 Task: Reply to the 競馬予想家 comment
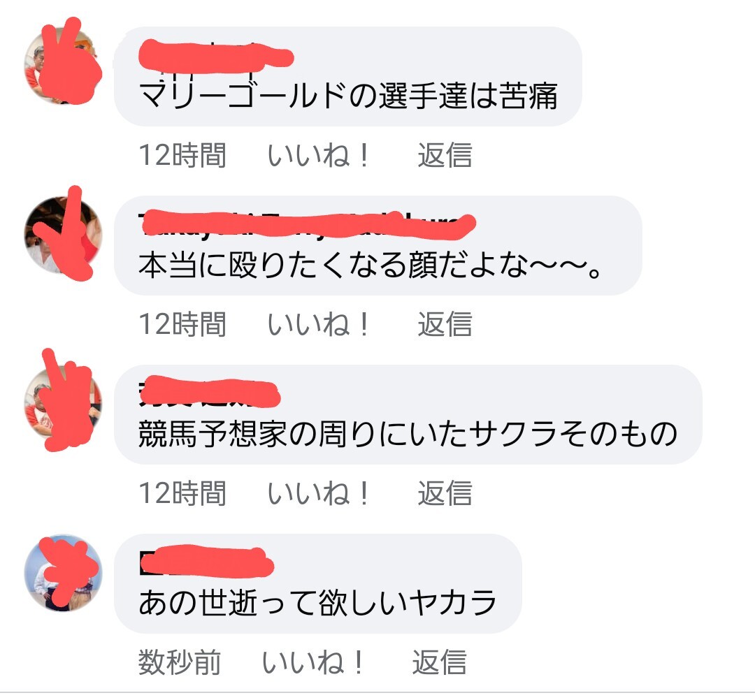[445, 494]
